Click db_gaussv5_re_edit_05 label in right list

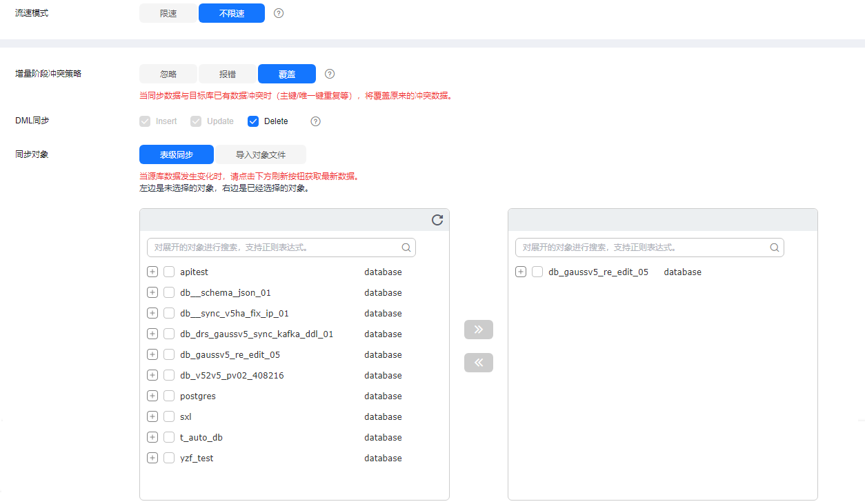click(x=598, y=272)
